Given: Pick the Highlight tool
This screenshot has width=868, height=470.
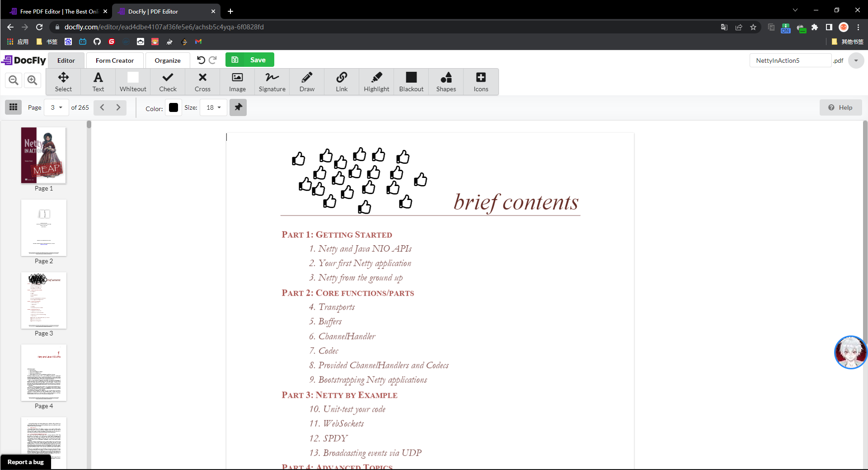Looking at the screenshot, I should pyautogui.click(x=376, y=82).
